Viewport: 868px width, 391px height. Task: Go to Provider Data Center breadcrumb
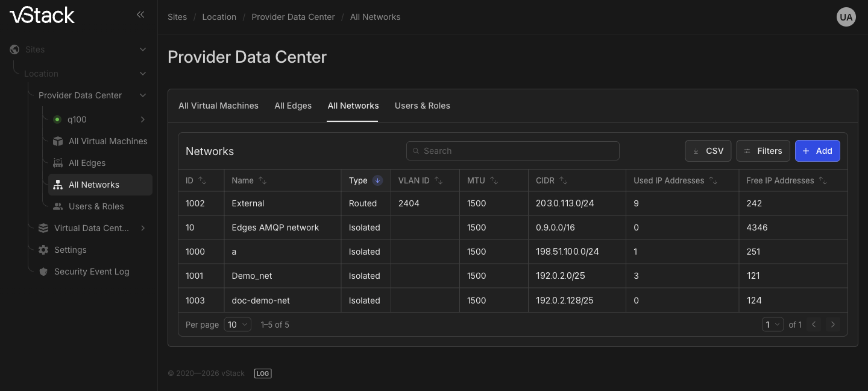tap(293, 17)
